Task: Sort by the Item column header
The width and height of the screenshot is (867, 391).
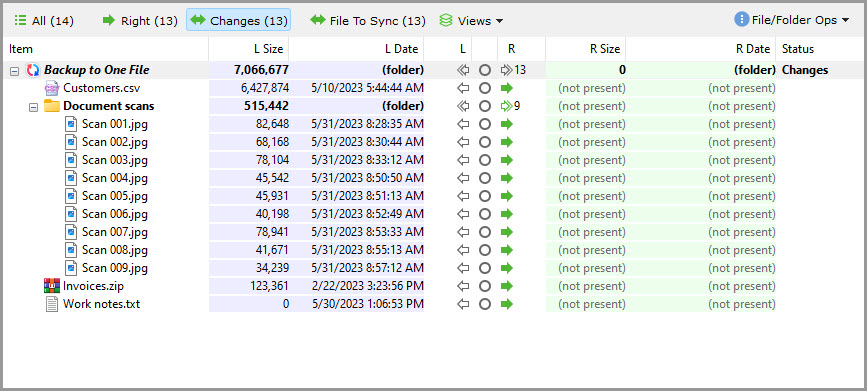Action: click(x=106, y=49)
